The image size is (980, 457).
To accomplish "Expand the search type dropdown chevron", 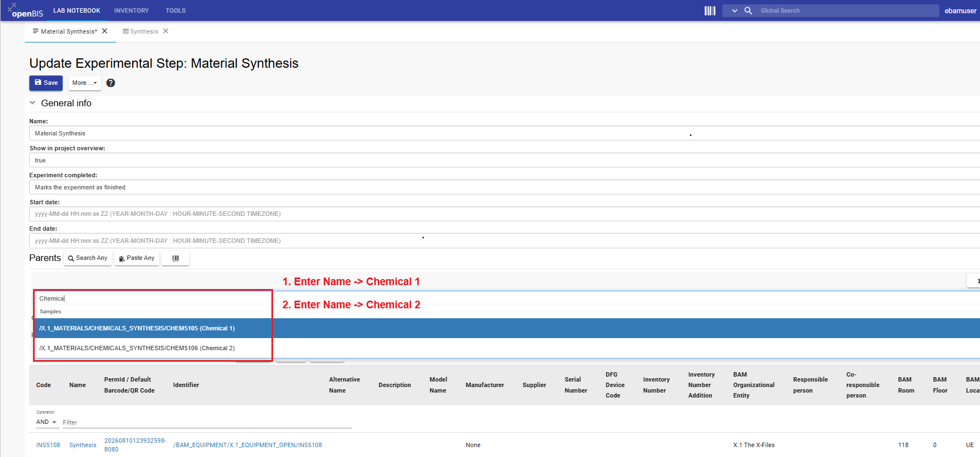I will (x=734, y=10).
